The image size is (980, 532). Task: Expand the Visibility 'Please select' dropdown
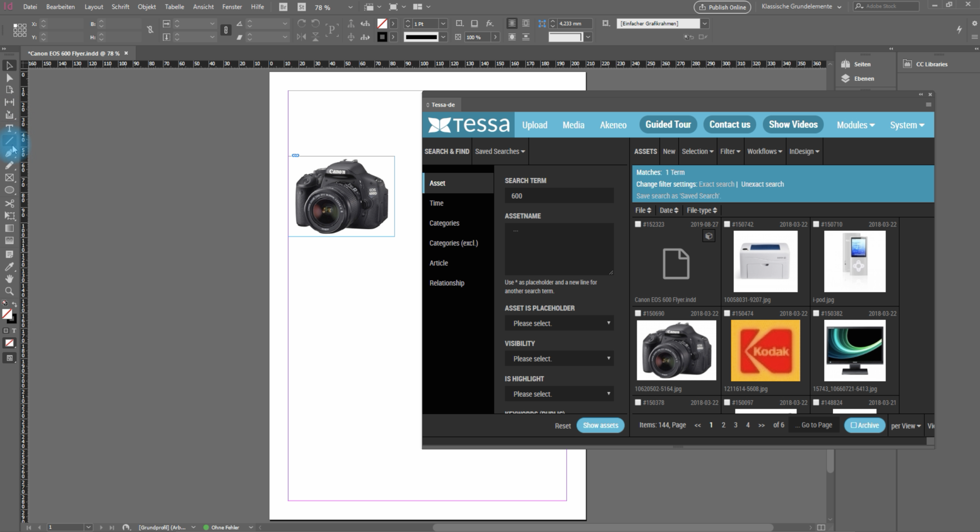click(559, 359)
